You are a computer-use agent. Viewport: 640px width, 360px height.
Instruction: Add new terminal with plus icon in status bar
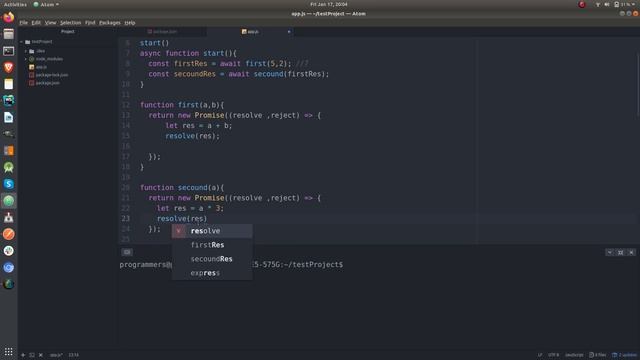23,355
